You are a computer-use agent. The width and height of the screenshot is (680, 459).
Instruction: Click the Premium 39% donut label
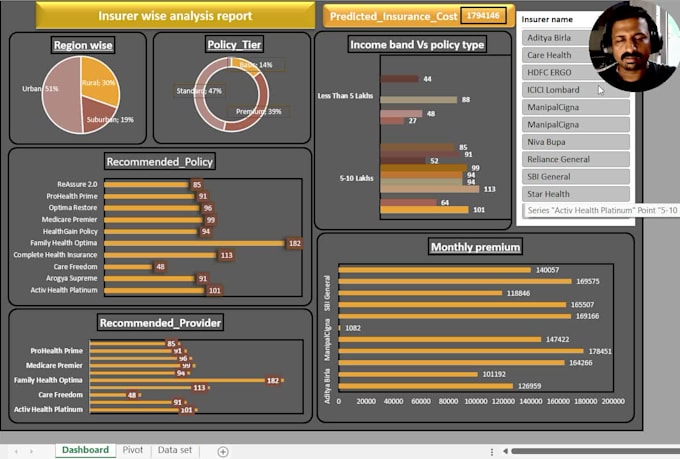point(258,111)
